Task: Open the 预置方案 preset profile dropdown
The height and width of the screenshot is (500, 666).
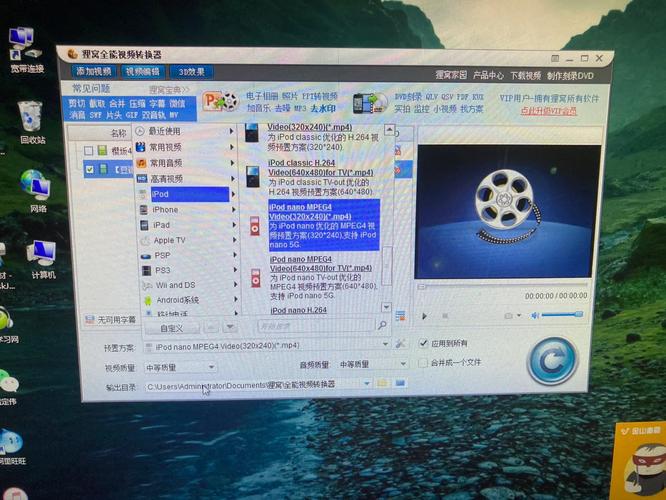Action: (x=385, y=344)
